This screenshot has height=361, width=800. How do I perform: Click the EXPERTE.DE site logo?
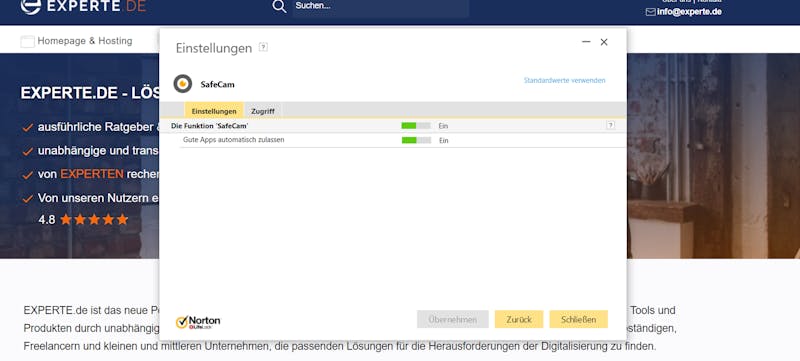(x=84, y=6)
